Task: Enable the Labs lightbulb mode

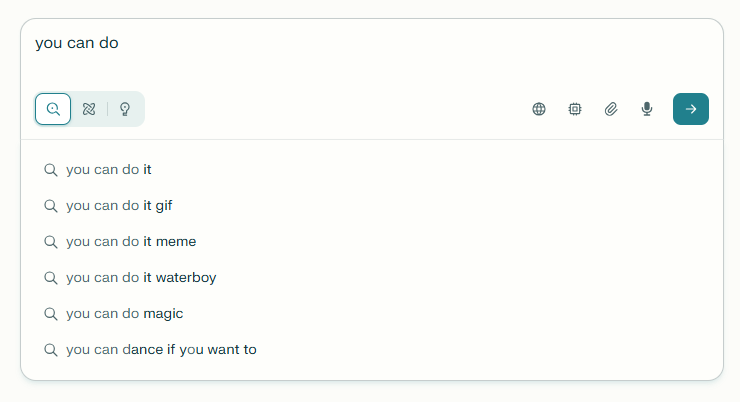Action: click(x=125, y=109)
